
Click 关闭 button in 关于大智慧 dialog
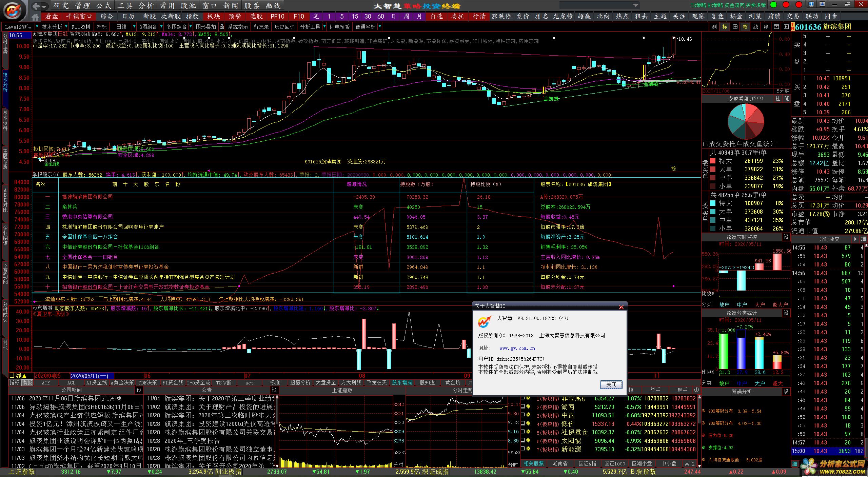[611, 384]
